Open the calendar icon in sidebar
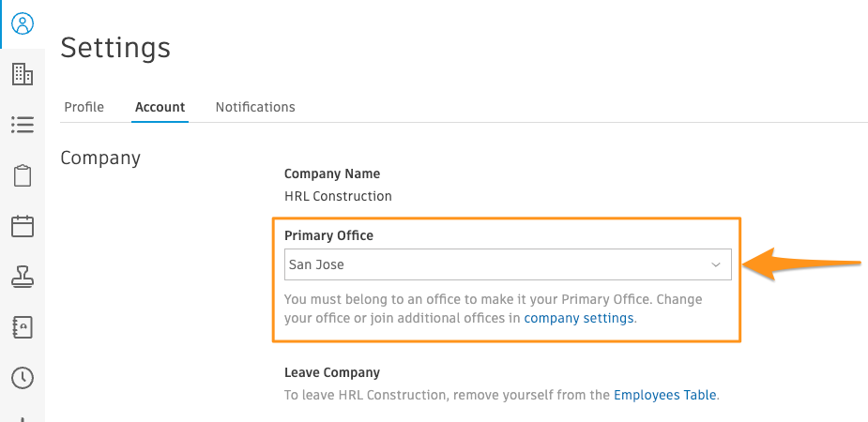Image resolution: width=868 pixels, height=422 pixels. [23, 226]
